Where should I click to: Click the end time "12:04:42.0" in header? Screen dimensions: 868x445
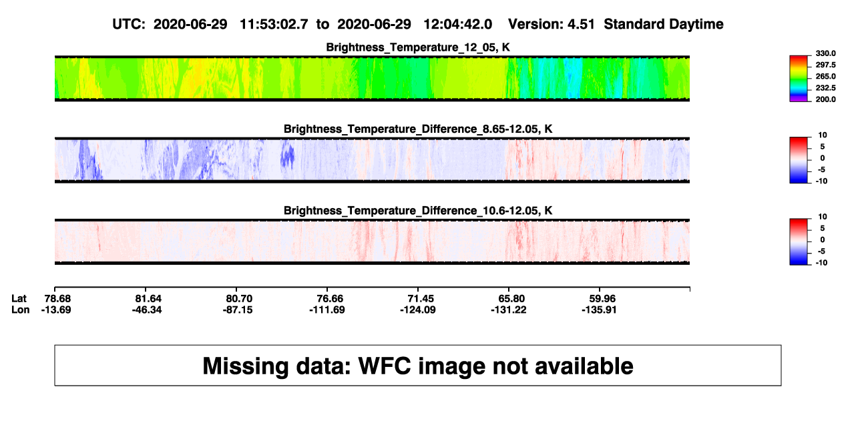[458, 24]
